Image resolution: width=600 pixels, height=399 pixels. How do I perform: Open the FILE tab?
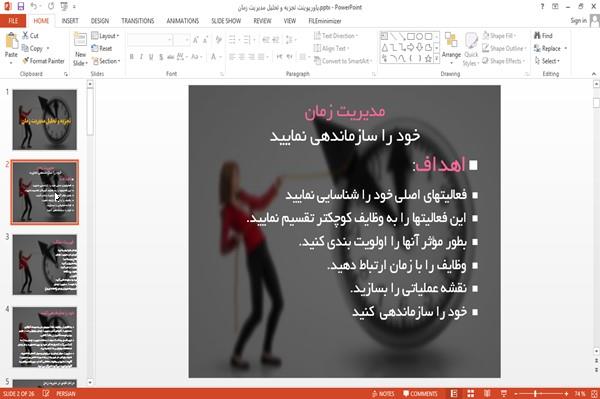pos(13,21)
